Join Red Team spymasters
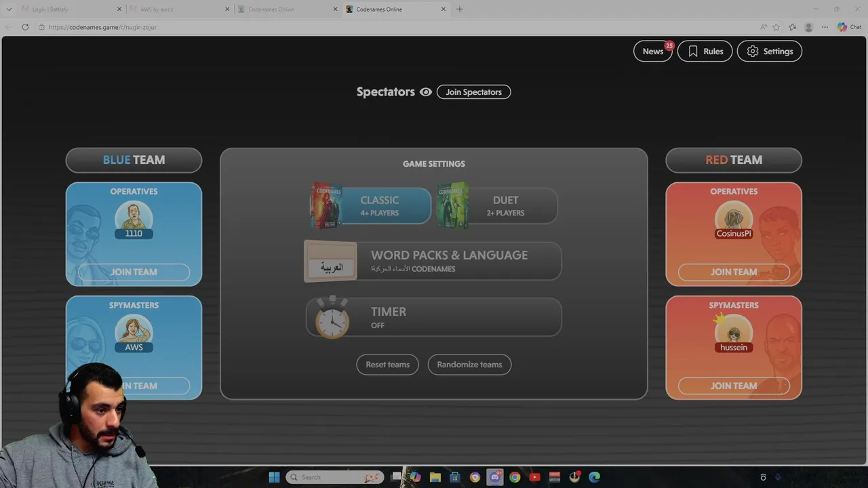868x488 pixels. tap(734, 386)
